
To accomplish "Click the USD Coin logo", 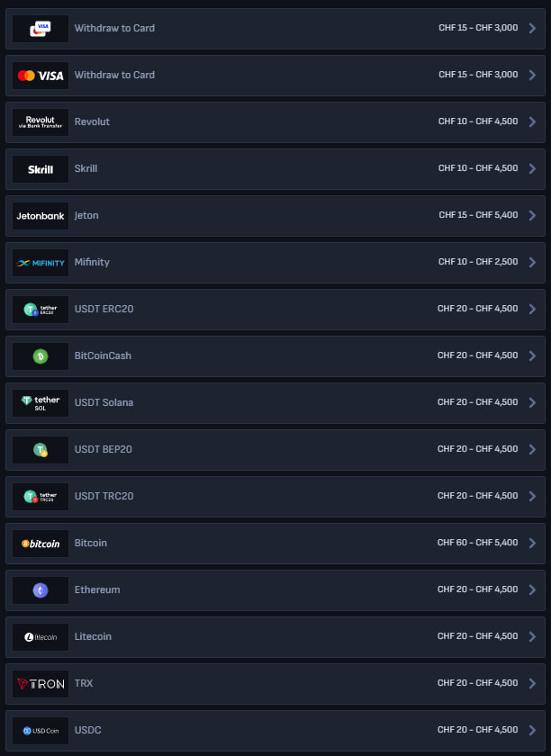I will coord(41,731).
